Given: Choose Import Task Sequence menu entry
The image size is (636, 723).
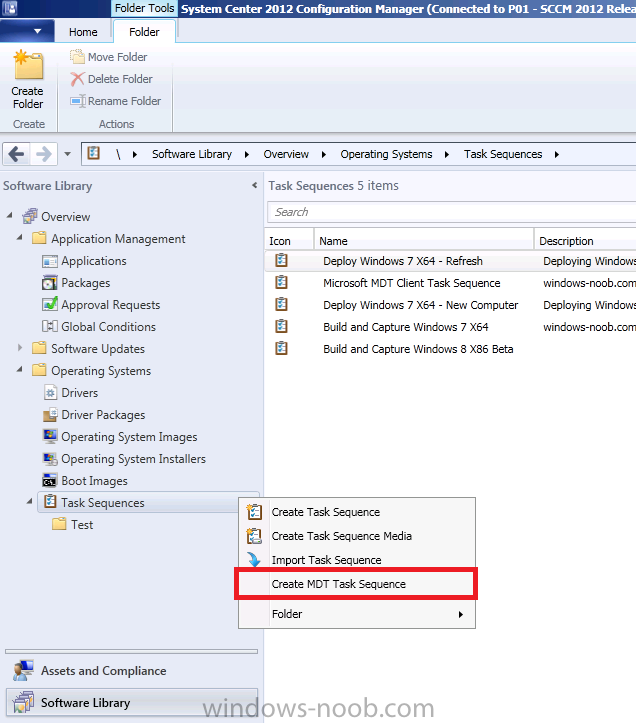Looking at the screenshot, I should click(357, 560).
